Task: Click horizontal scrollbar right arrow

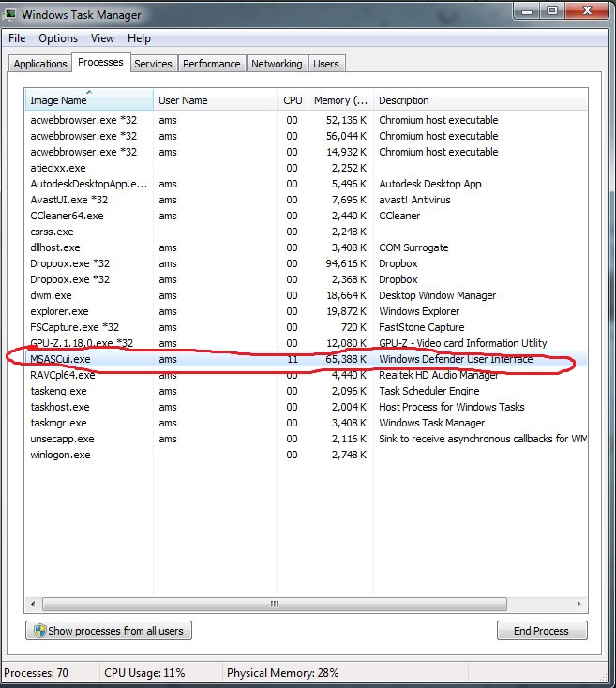Action: coord(578,604)
